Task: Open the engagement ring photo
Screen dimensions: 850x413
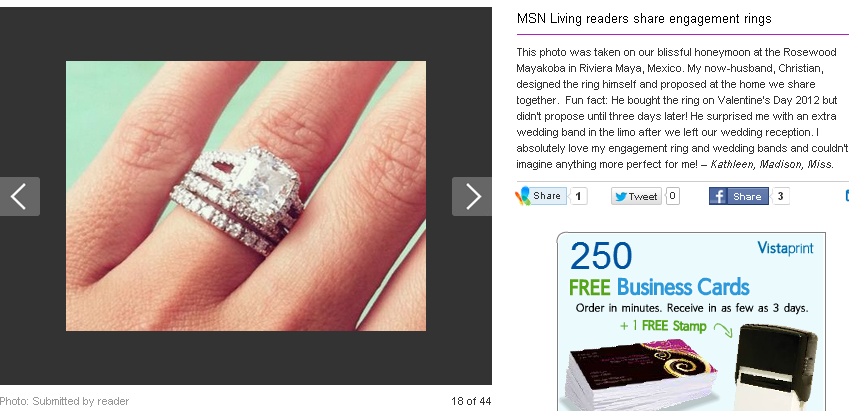Action: [246, 196]
